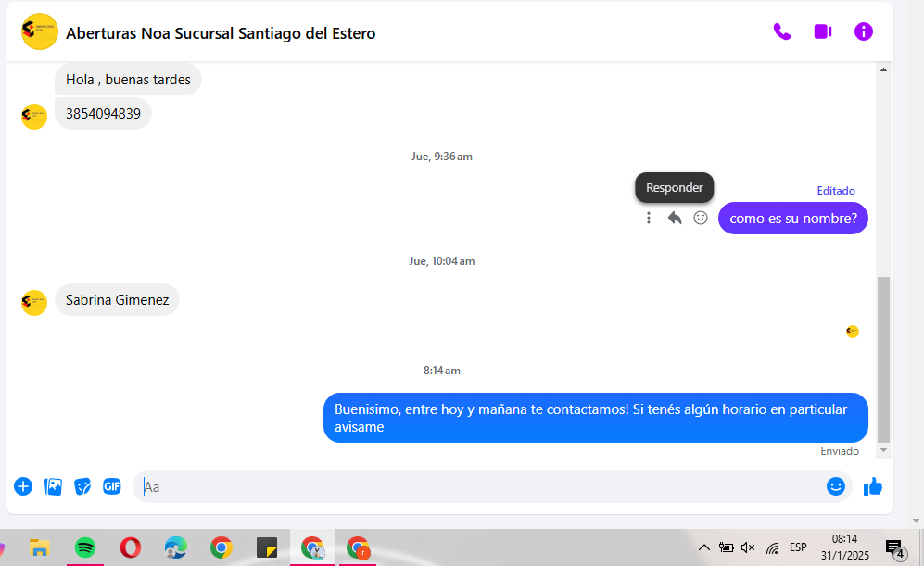Click the reply arrow beside 'como es su nombre?'
The image size is (924, 566).
coord(675,218)
